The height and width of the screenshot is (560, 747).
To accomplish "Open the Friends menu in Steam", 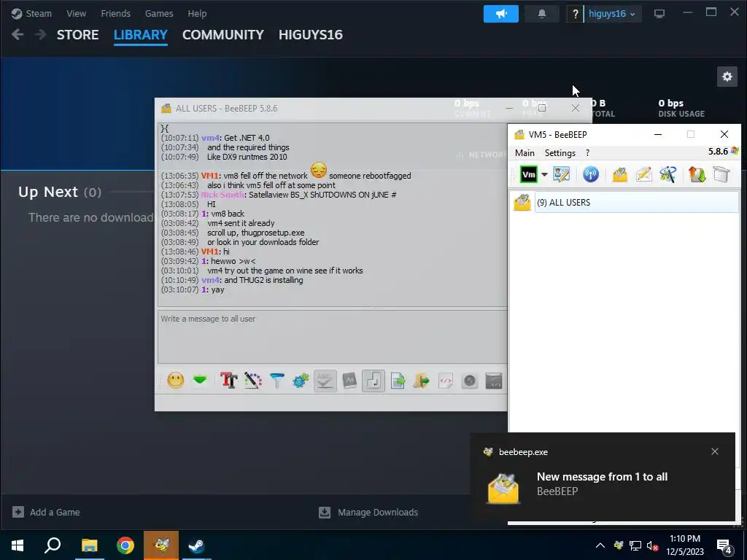I will click(x=115, y=13).
